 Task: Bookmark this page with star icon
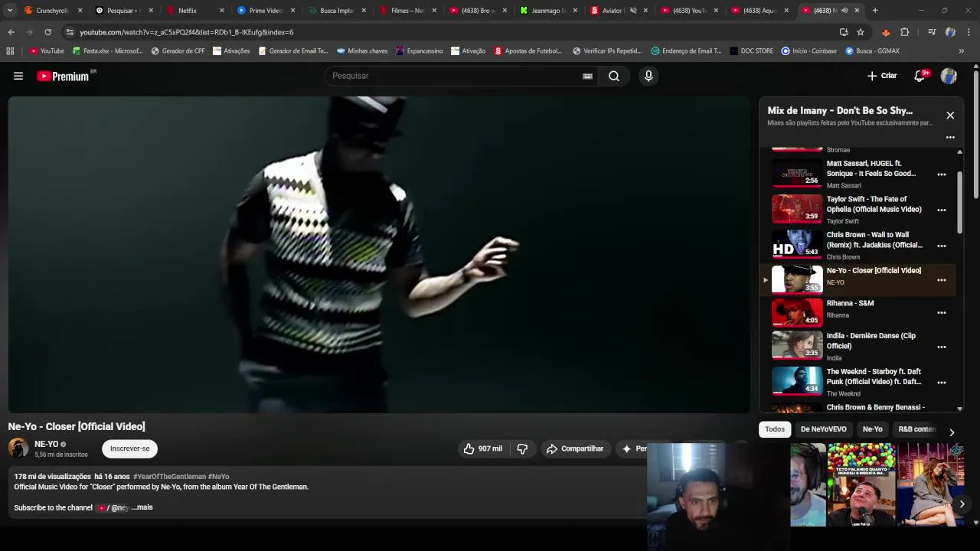click(861, 32)
